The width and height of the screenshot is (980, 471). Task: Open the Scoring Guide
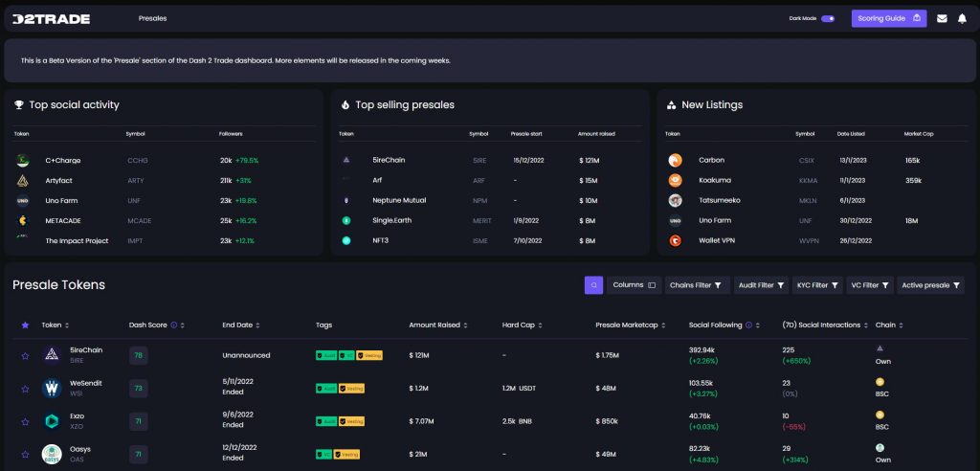pyautogui.click(x=889, y=18)
